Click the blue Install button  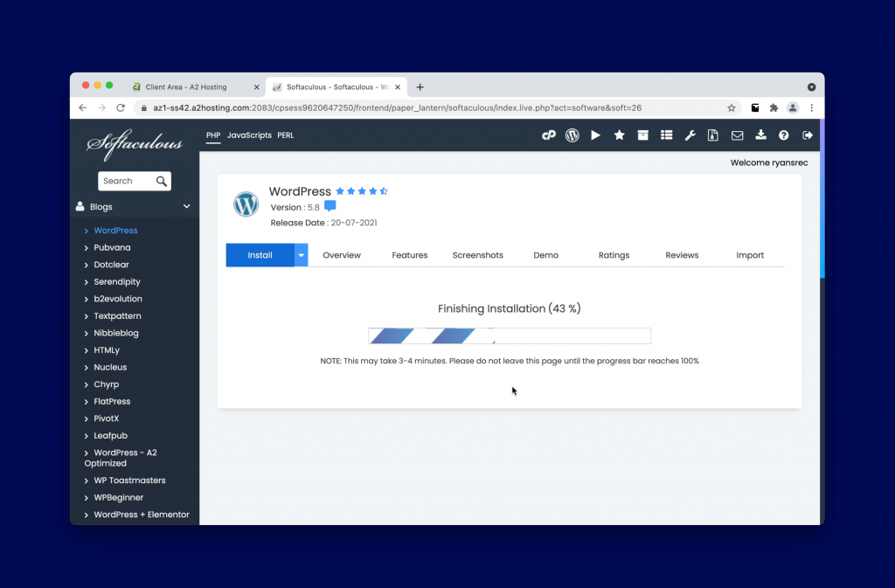click(260, 255)
